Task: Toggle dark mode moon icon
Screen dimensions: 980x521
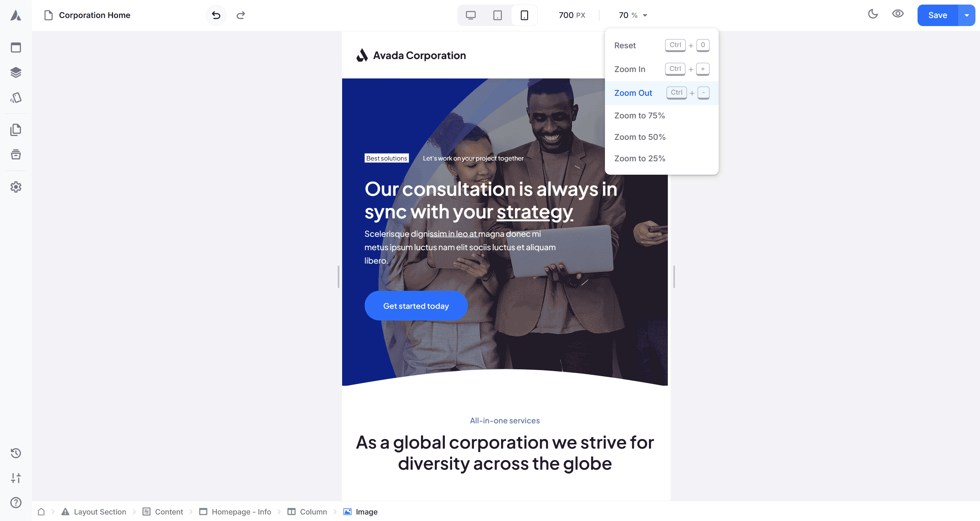Action: (x=874, y=15)
